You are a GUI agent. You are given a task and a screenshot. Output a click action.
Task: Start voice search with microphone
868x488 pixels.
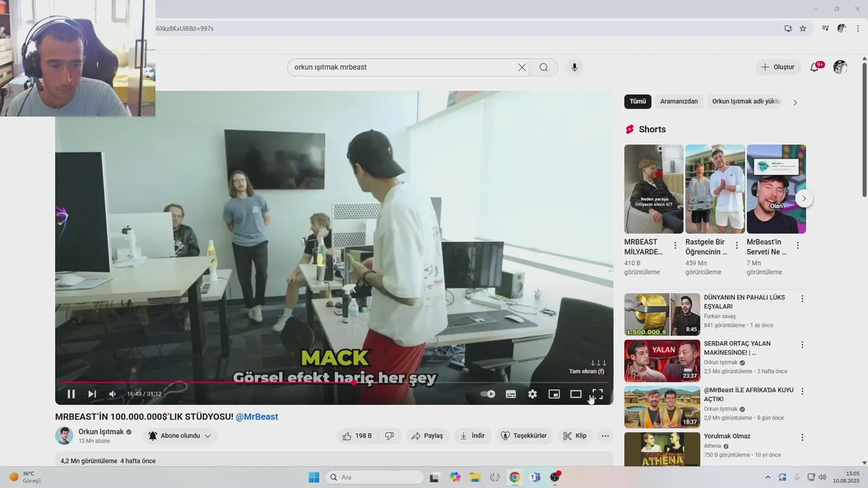(x=574, y=67)
